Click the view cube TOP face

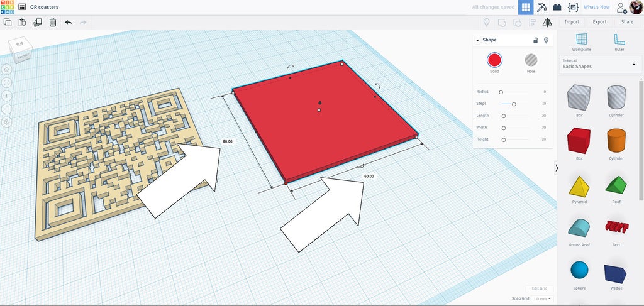[x=19, y=44]
